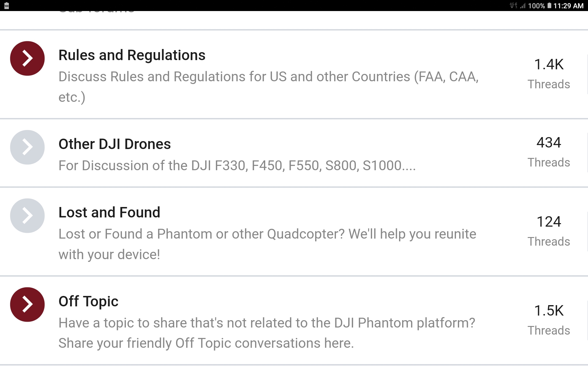Select the 124 Threads count
This screenshot has width=588, height=368.
(549, 231)
